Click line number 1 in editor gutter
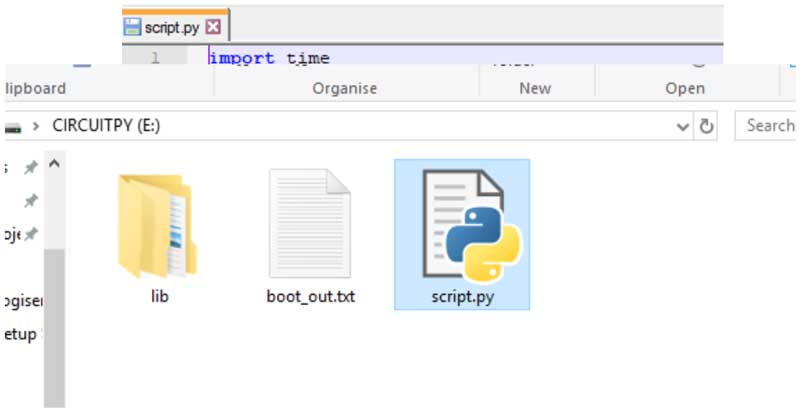Image resolution: width=800 pixels, height=410 pixels. (155, 58)
